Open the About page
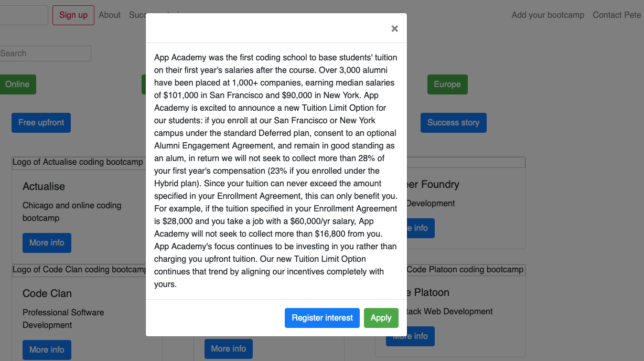Viewport: 644px width, 361px height. (110, 15)
